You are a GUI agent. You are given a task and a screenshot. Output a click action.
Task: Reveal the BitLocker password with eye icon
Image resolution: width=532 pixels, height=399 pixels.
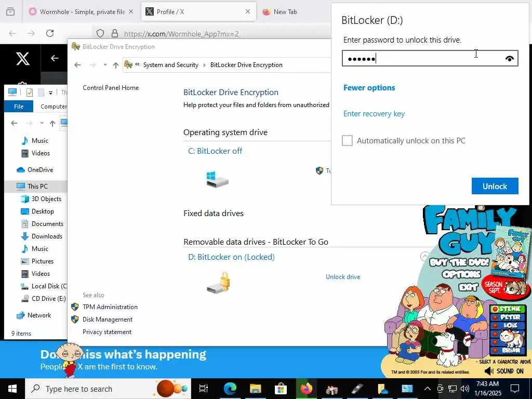pyautogui.click(x=509, y=59)
